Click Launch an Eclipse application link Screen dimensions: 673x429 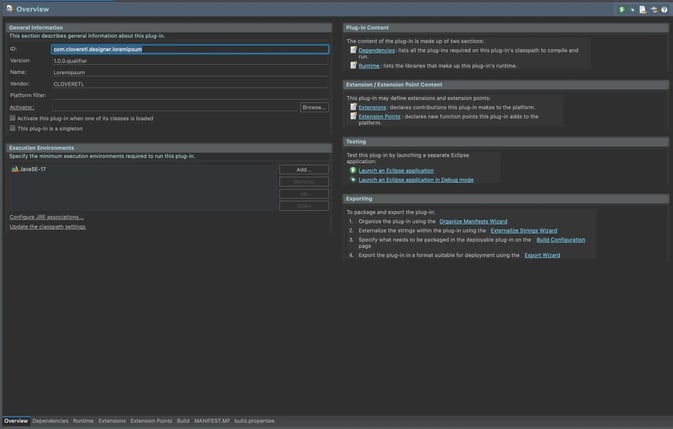(396, 171)
